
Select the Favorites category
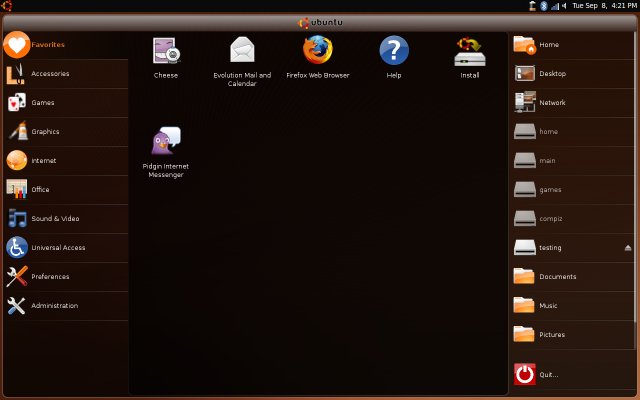tap(66, 44)
